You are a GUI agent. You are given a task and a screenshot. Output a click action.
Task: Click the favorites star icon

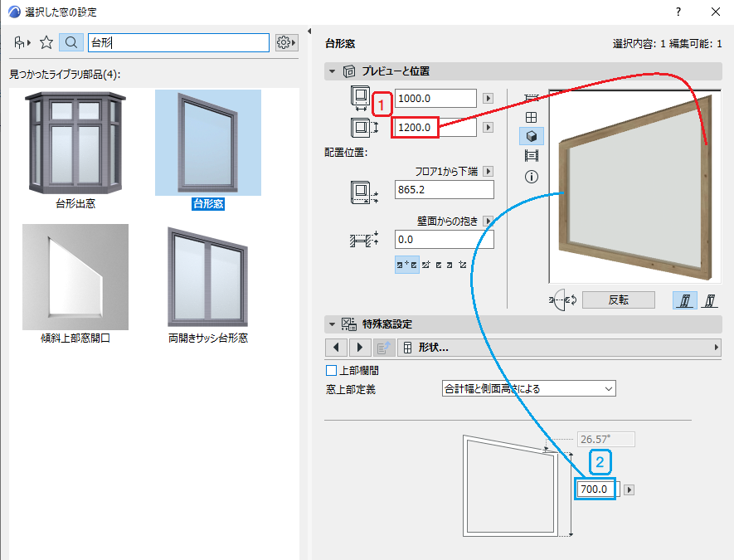pos(46,42)
